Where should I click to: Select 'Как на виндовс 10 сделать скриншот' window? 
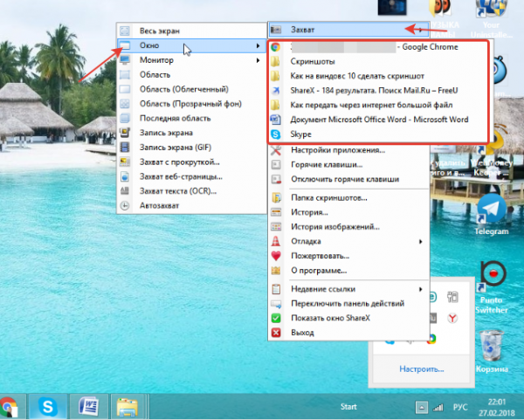(x=378, y=76)
